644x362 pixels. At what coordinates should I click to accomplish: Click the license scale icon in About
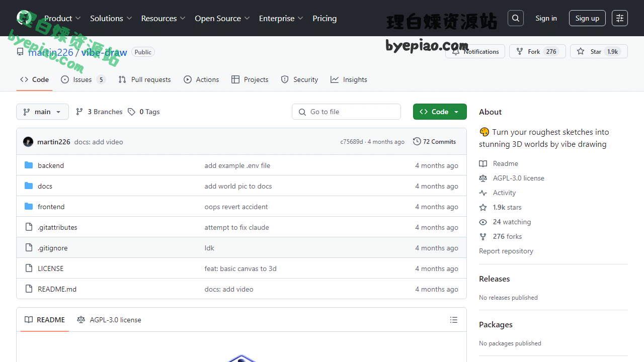[483, 178]
